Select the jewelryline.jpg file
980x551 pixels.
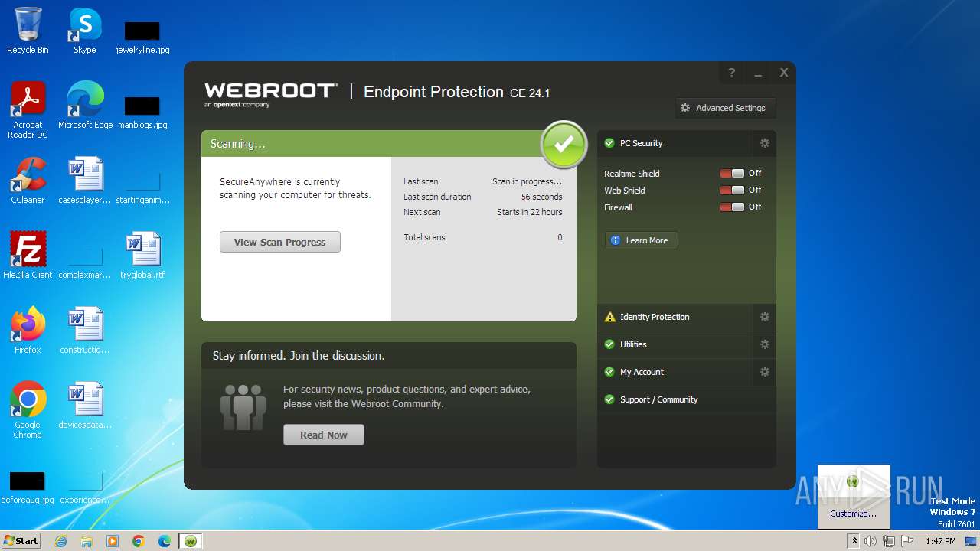(x=142, y=37)
